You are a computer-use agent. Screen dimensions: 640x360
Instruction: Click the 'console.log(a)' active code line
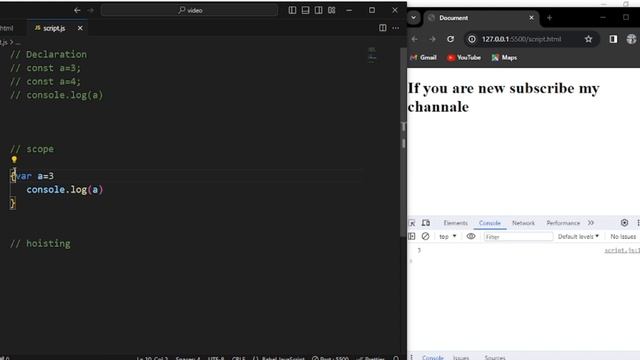point(64,189)
